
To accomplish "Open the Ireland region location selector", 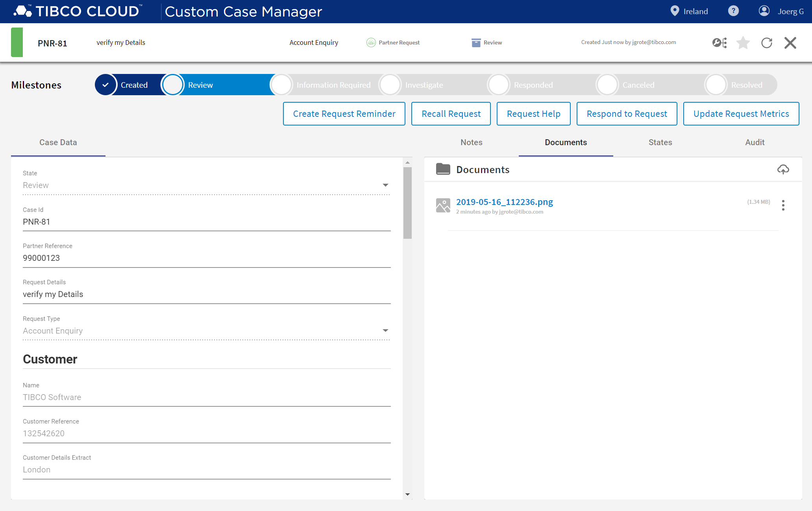I will point(675,11).
